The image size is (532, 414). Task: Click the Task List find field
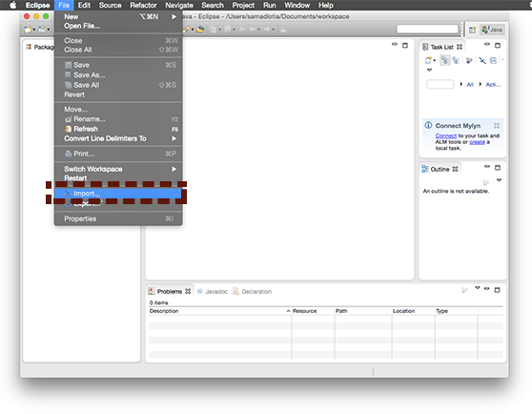[x=440, y=84]
